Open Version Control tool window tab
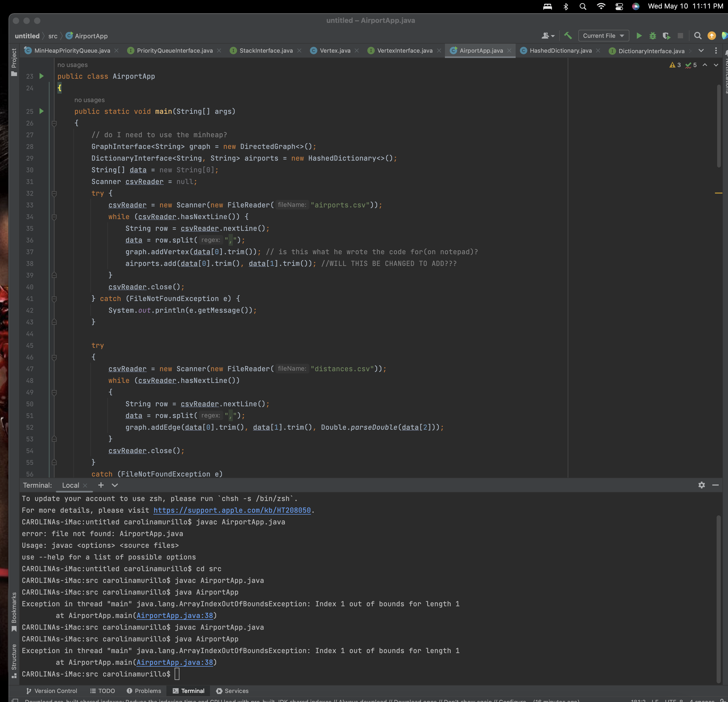The height and width of the screenshot is (702, 728). tap(52, 691)
